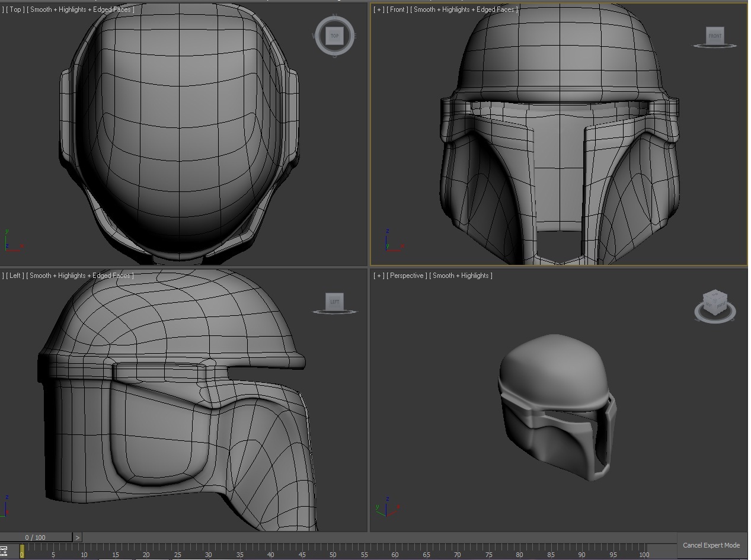
Task: Click the FRONT face of the Front viewport ViewCube
Action: pyautogui.click(x=715, y=36)
